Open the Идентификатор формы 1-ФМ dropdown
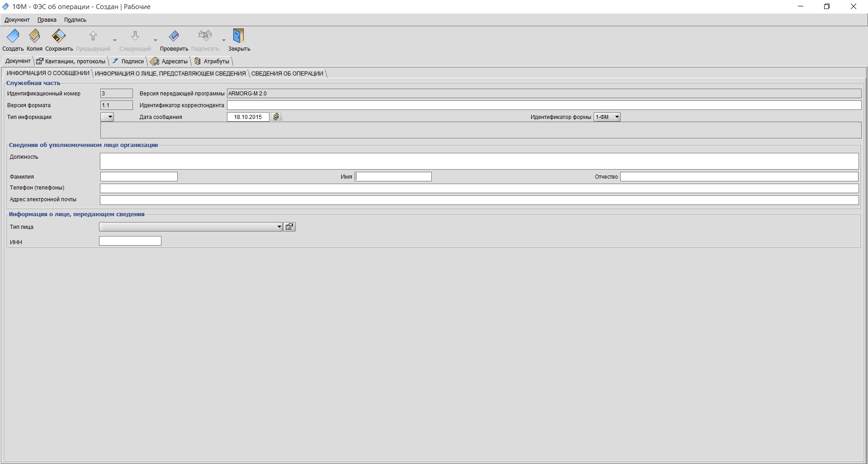 click(607, 117)
